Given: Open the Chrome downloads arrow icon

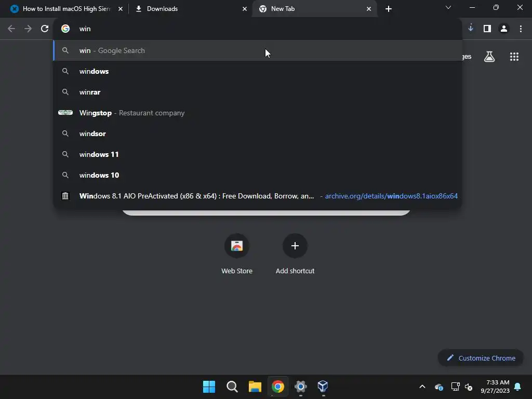Looking at the screenshot, I should click(471, 29).
